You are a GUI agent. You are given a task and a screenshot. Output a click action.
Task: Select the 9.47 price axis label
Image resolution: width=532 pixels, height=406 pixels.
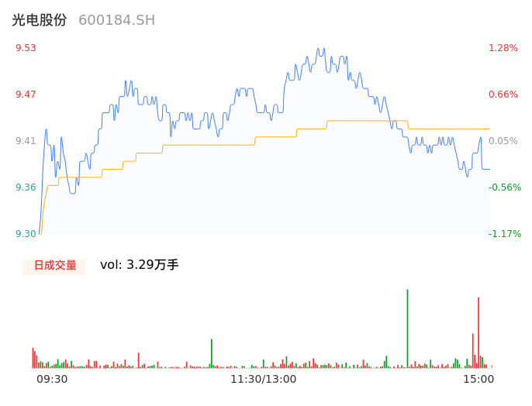[26, 95]
